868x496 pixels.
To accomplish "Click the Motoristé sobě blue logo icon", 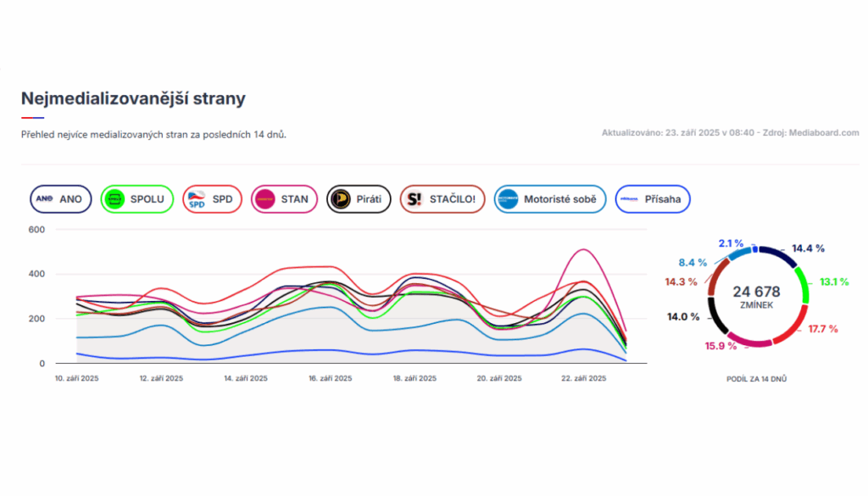I will pyautogui.click(x=509, y=200).
